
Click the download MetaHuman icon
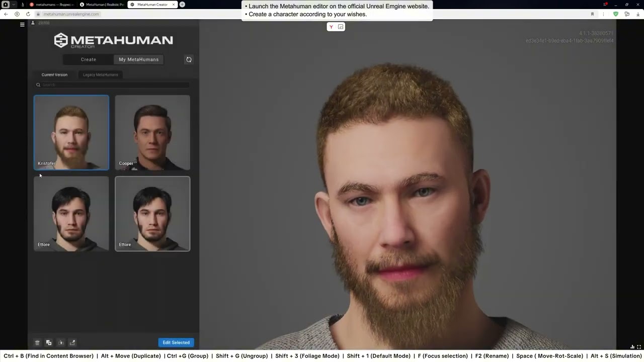(61, 342)
